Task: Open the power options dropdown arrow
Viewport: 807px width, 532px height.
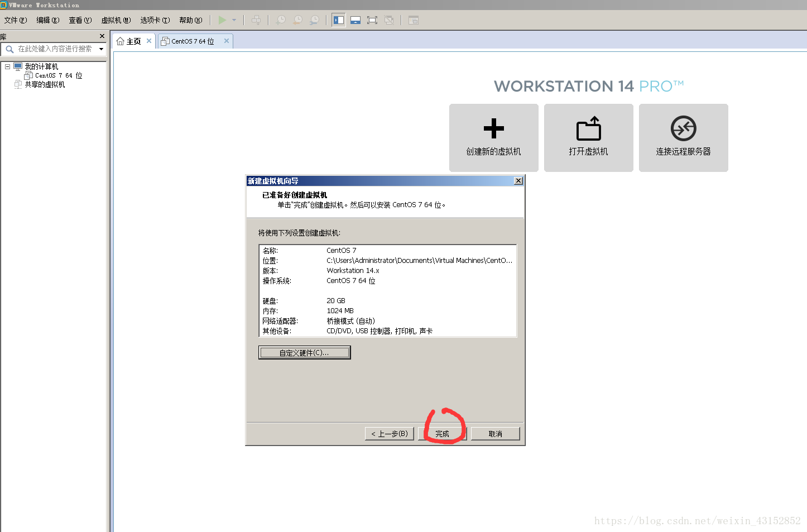Action: [234, 20]
